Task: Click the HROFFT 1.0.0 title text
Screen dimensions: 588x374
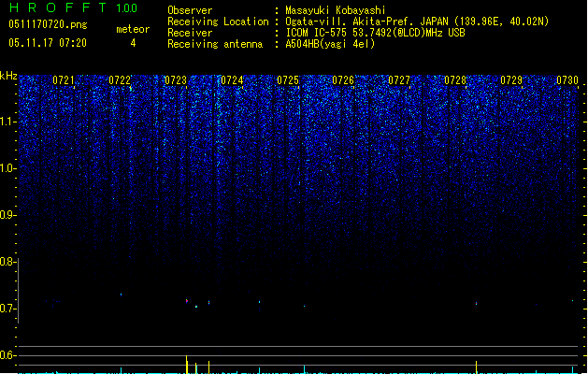Action: coord(74,7)
